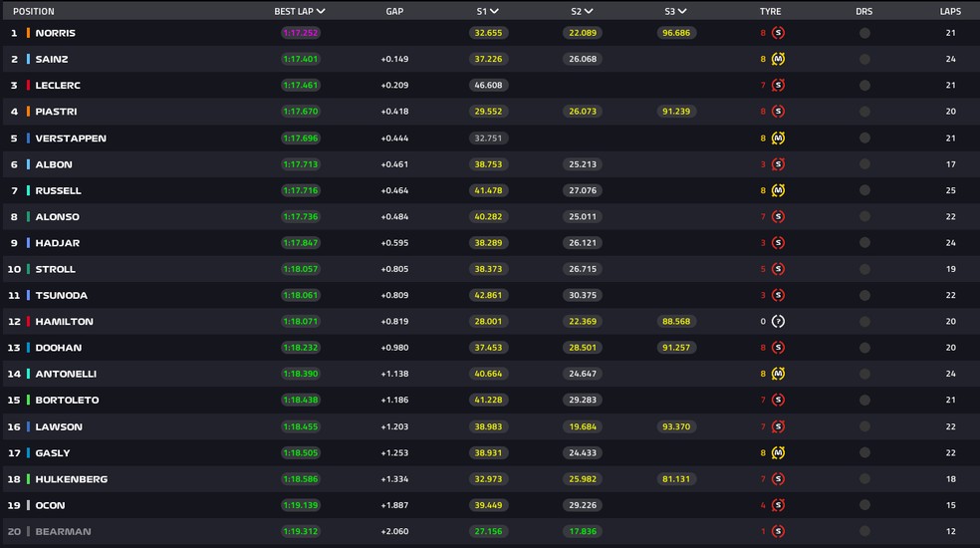Viewport: 980px width, 548px height.
Task: Click Piastri's soft tyre icon
Action: tap(778, 112)
